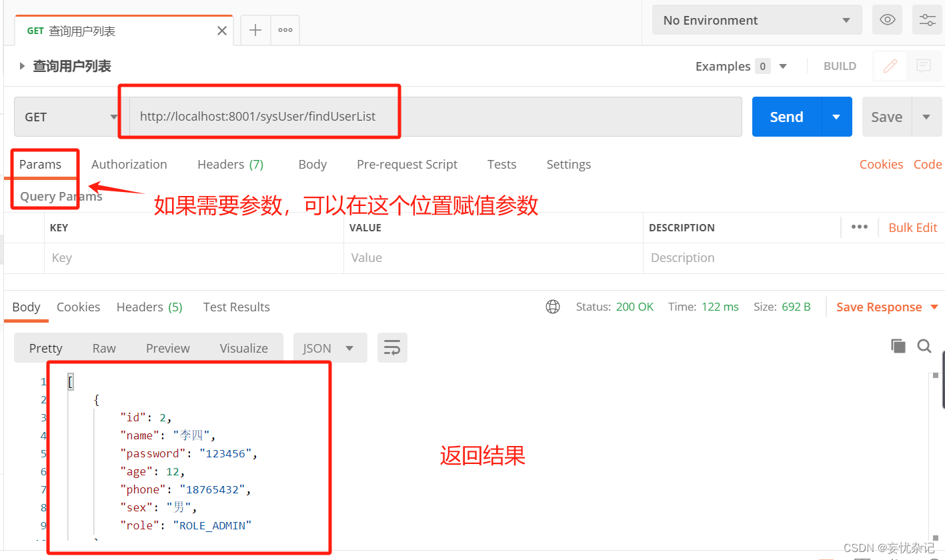The image size is (945, 560).
Task: Open the No Environment dropdown
Action: (757, 20)
